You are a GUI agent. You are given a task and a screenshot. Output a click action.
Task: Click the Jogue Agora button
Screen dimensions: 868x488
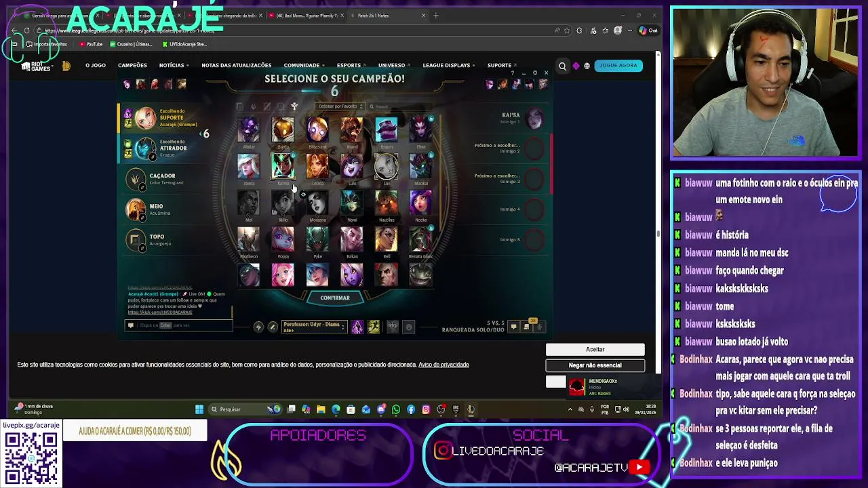tap(618, 66)
